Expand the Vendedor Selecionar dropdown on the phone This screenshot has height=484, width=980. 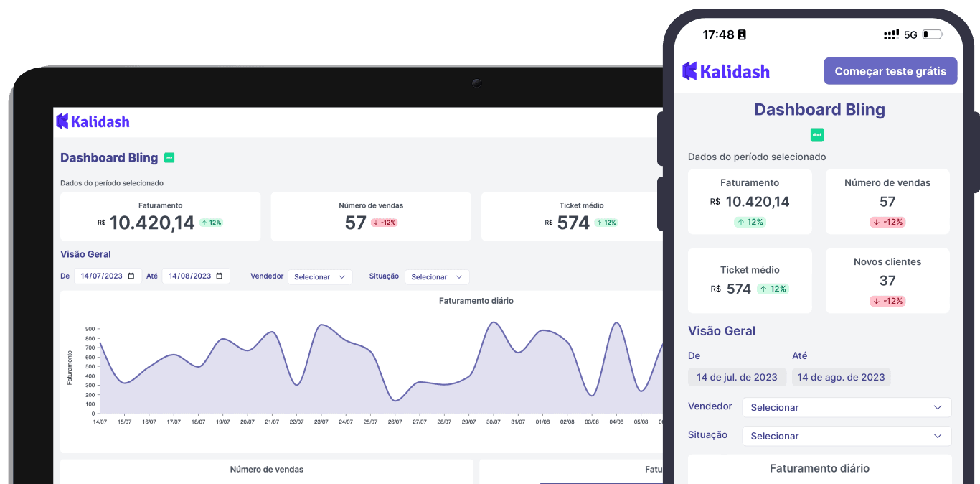[x=847, y=407]
